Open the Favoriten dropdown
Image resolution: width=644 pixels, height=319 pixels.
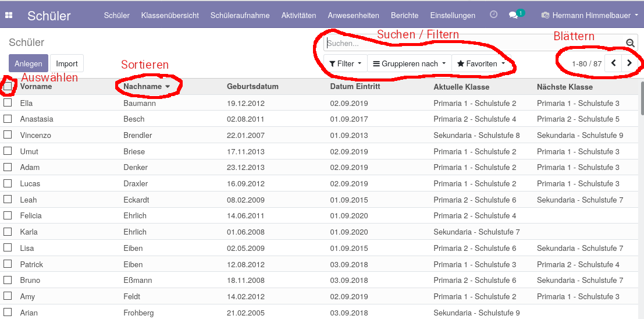pyautogui.click(x=481, y=63)
